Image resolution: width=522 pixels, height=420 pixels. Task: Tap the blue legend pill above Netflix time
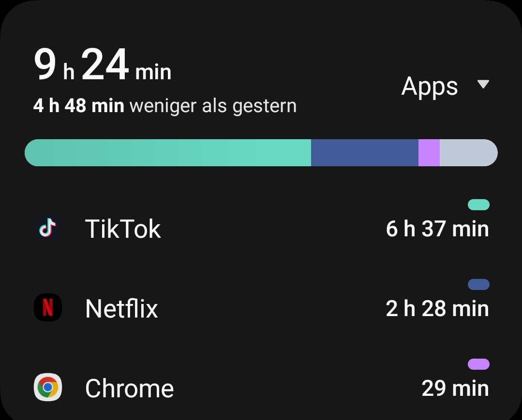478,284
